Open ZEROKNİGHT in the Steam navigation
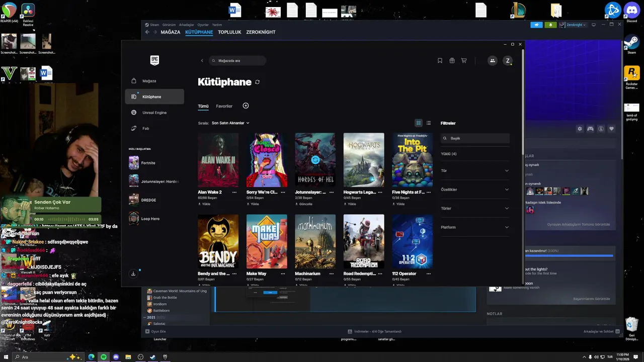Screen dimensions: 644x362 click(x=261, y=32)
